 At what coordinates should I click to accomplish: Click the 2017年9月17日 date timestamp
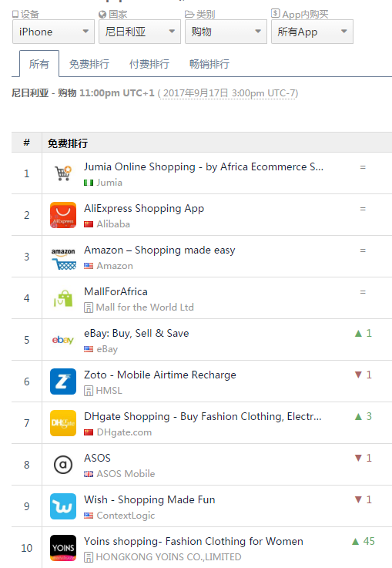[196, 93]
